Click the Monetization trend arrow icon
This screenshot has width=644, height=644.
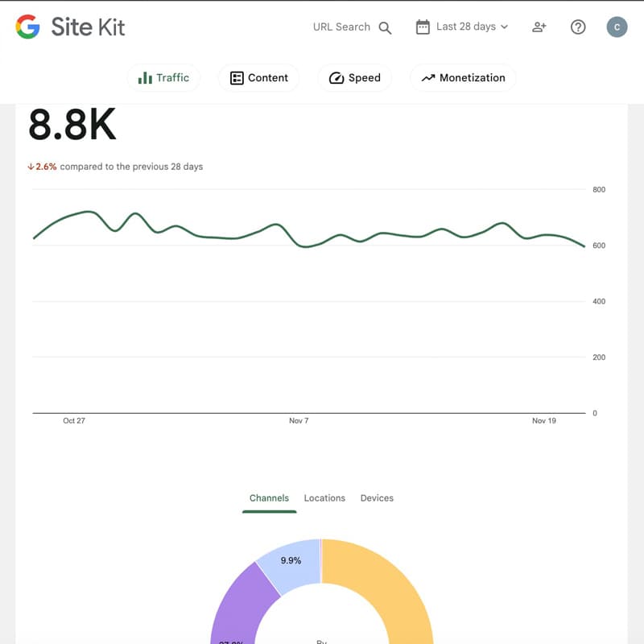[x=427, y=78]
